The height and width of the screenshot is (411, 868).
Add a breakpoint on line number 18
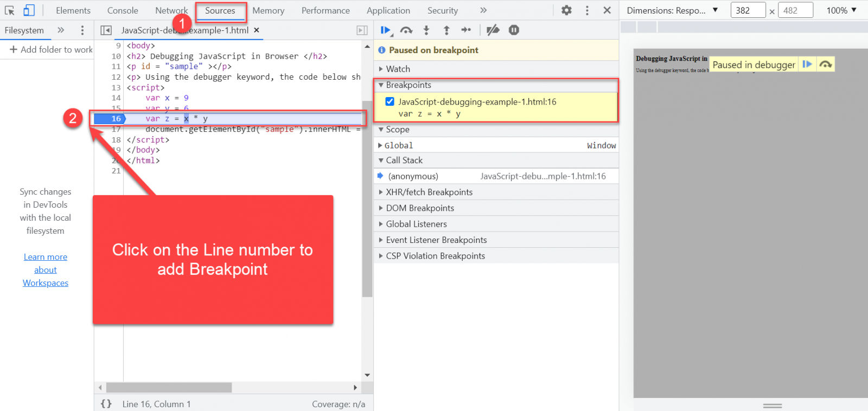coord(116,140)
